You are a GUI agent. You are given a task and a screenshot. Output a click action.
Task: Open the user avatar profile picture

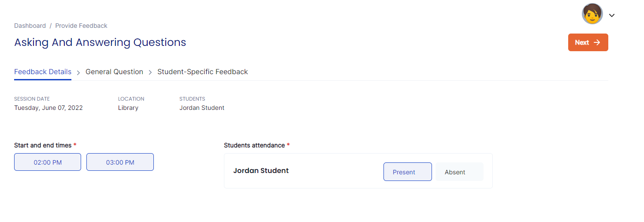592,14
